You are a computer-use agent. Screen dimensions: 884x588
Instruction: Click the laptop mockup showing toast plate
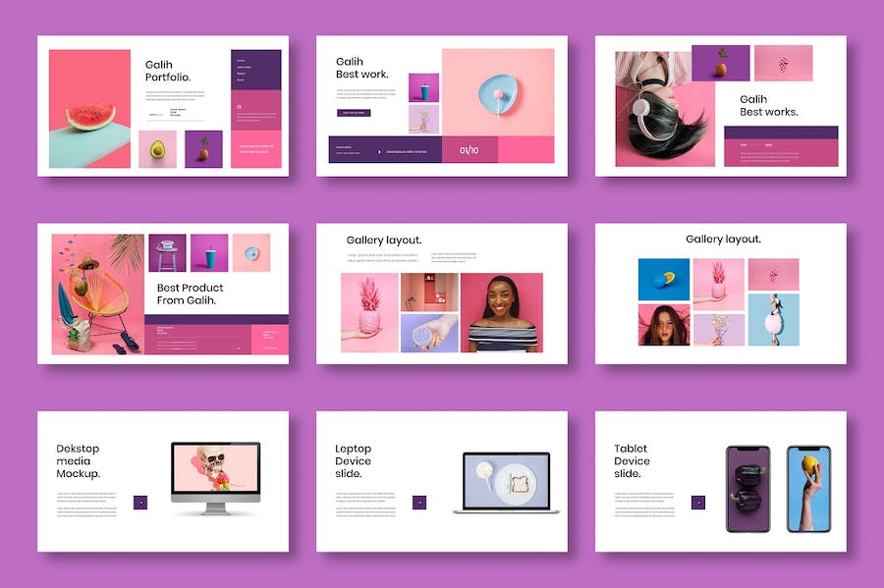pos(506,482)
